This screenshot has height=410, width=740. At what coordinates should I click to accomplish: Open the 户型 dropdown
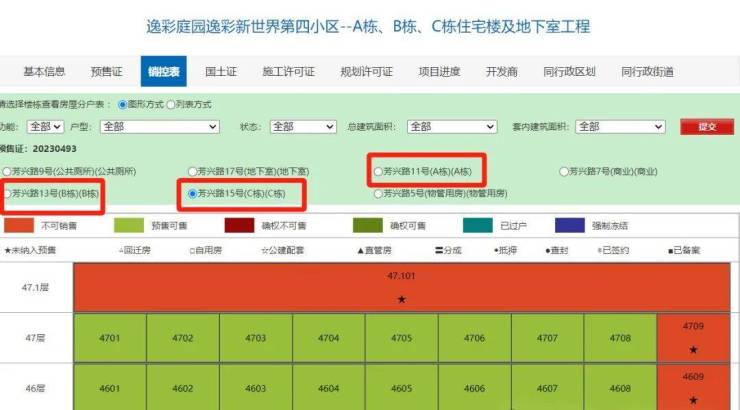coord(160,126)
